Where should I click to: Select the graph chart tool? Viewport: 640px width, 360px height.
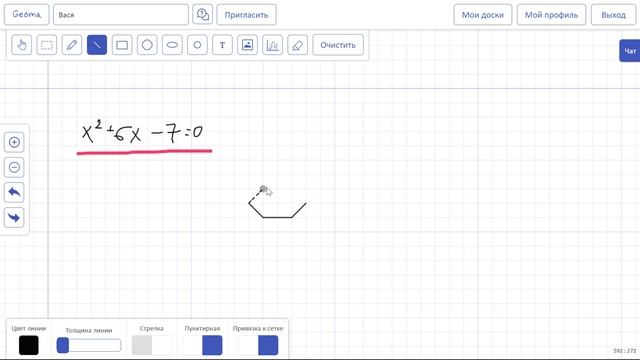272,45
